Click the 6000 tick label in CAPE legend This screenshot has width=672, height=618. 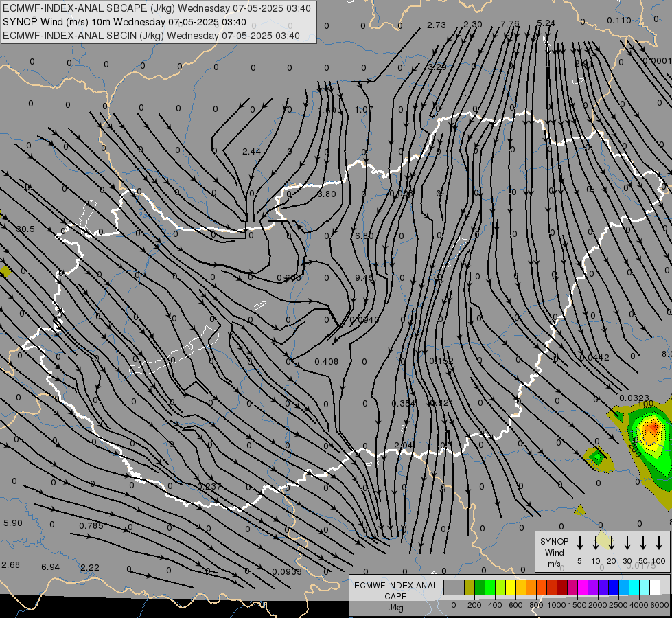point(660,605)
